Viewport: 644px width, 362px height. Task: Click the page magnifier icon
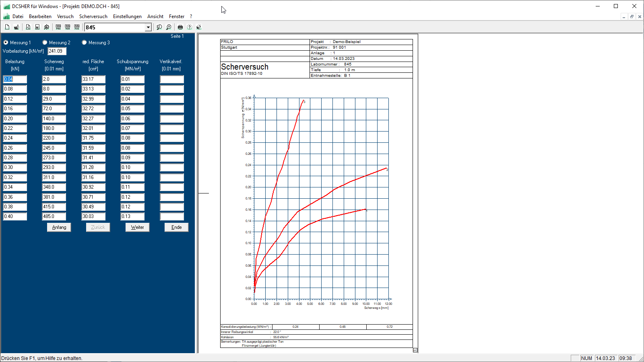point(159,27)
